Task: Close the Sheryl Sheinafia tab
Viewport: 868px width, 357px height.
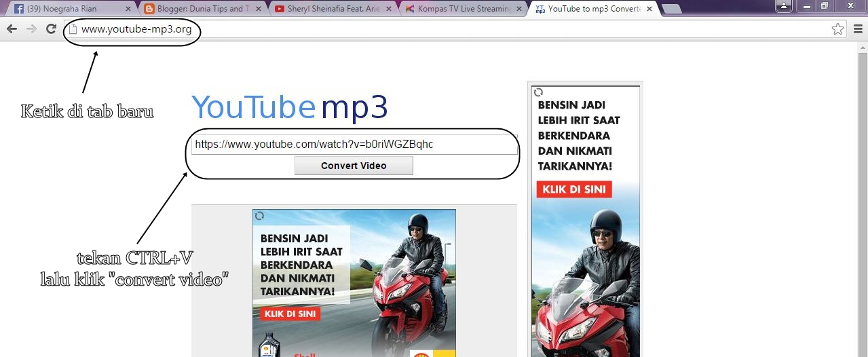Action: 389,10
